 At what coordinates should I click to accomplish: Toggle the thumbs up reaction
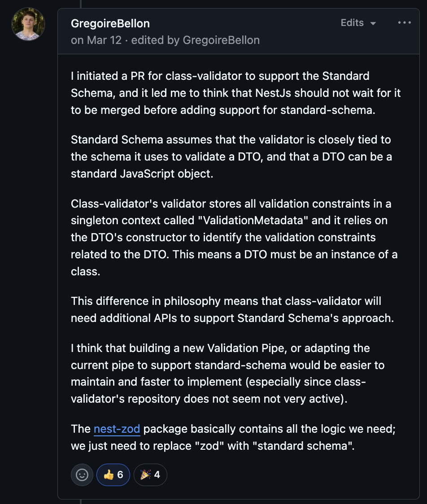[113, 475]
